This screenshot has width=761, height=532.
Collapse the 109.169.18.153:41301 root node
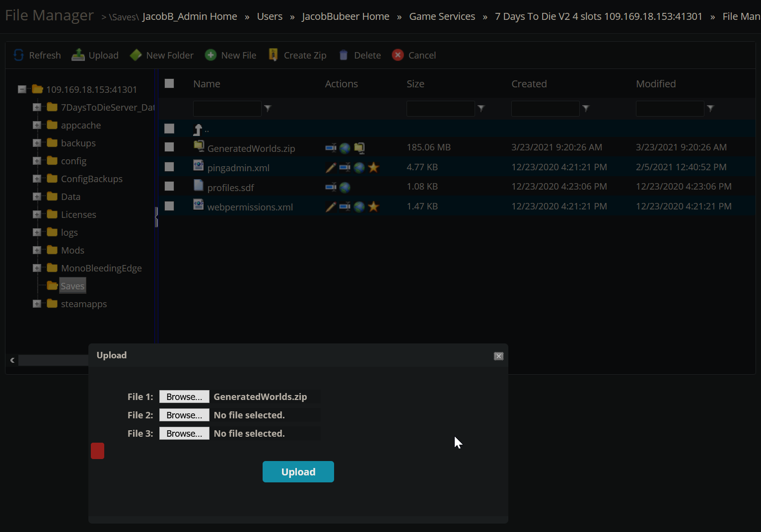(x=22, y=89)
